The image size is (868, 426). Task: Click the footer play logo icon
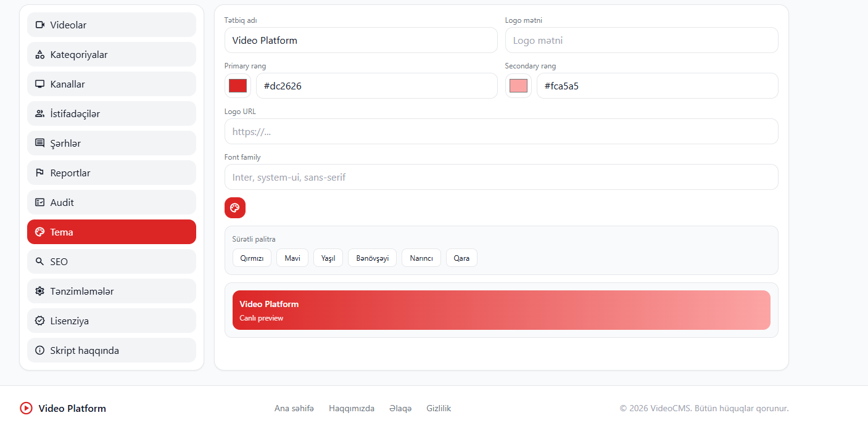[26, 408]
